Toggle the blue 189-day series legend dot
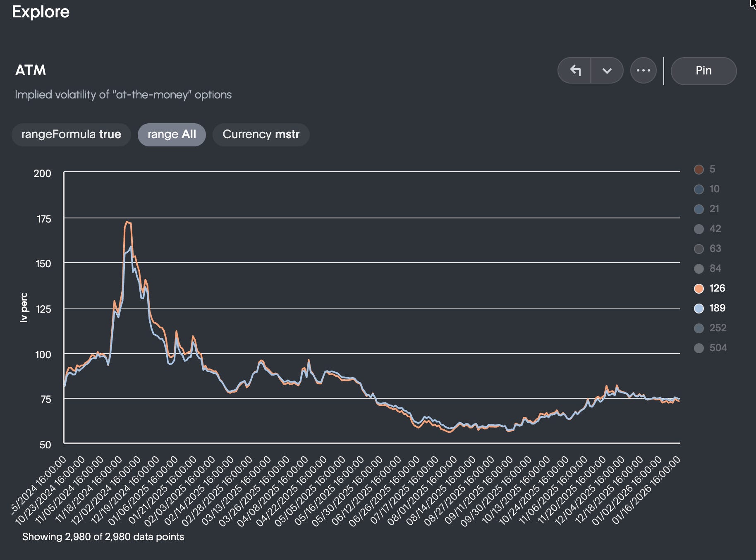This screenshot has width=756, height=560. [699, 308]
